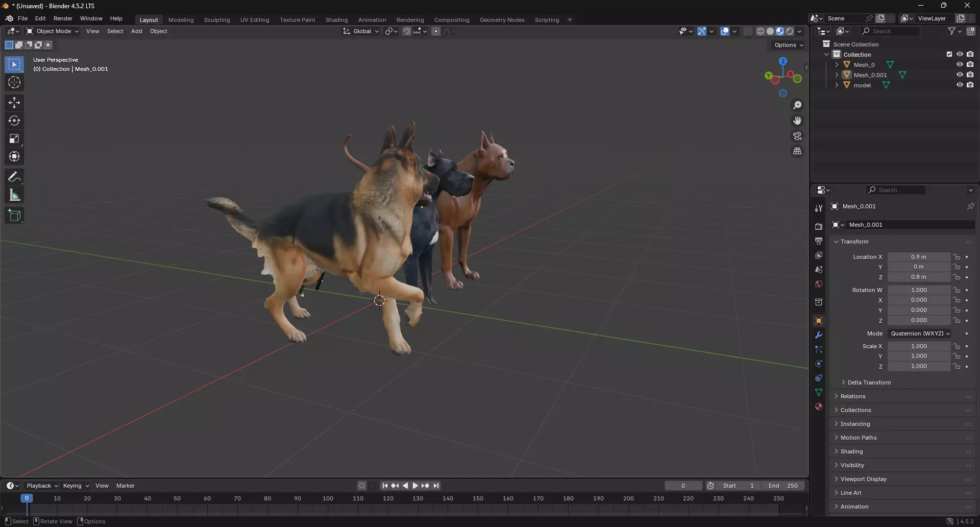
Task: Open Global transform orientation dropdown
Action: (x=361, y=32)
